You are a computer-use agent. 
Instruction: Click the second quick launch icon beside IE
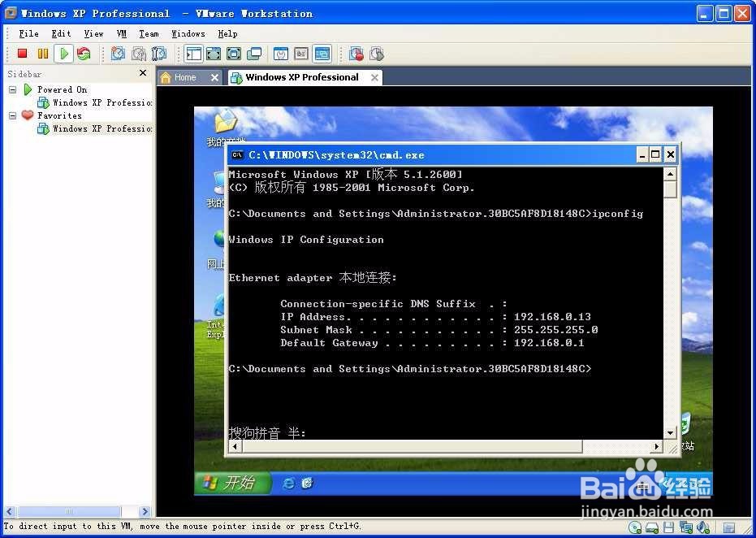[x=307, y=483]
